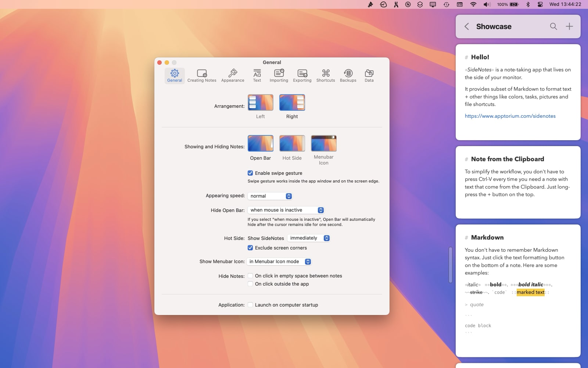Click the code block text in Markdown note
588x368 pixels.
tap(478, 326)
